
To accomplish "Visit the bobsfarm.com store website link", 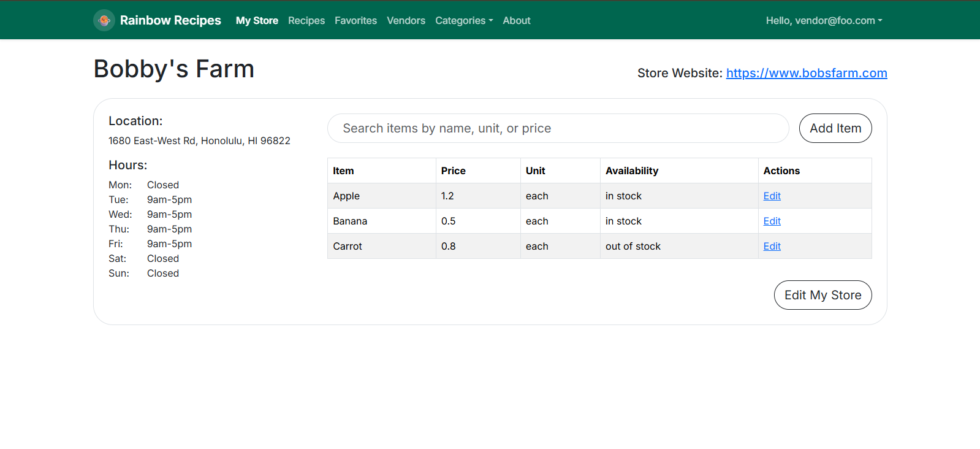I will [806, 73].
